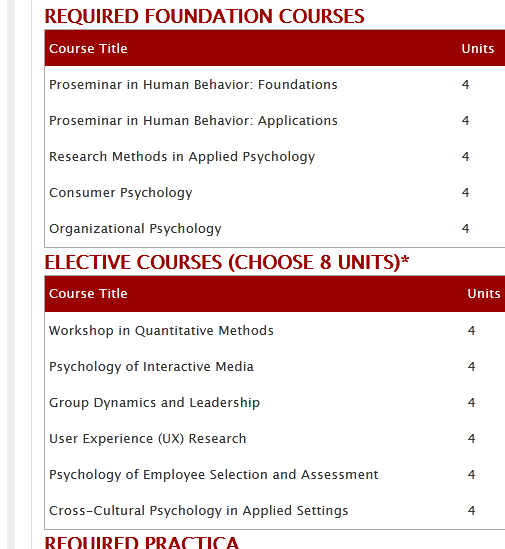Click the Course Title header in foundation table
This screenshot has height=549, width=505.
pyautogui.click(x=88, y=48)
